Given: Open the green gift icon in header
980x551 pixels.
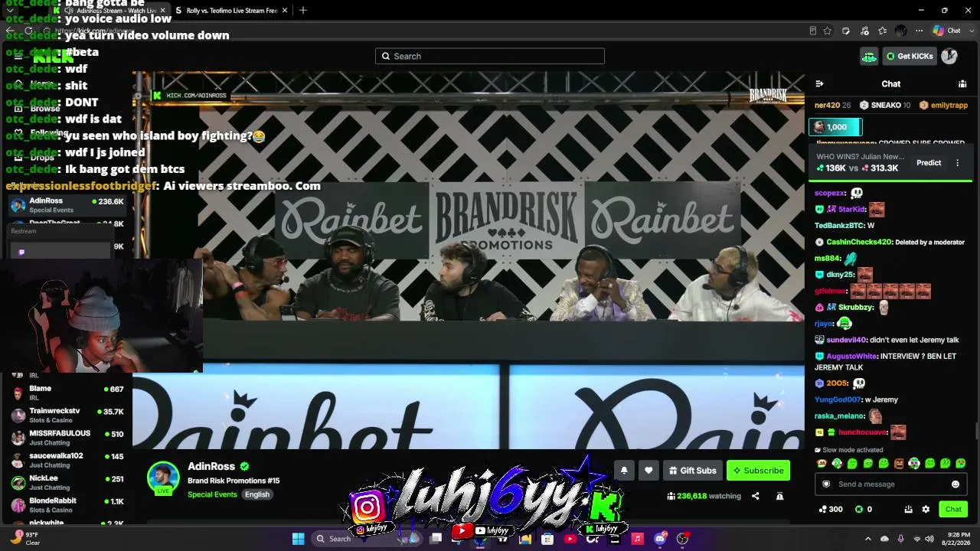Looking at the screenshot, I should 868,56.
